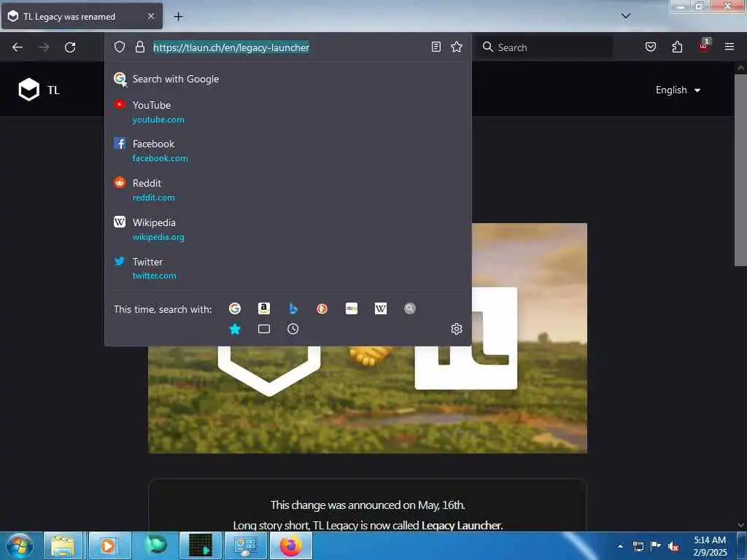
Task: Choose Wikipedia from suggestions
Action: pos(287,230)
